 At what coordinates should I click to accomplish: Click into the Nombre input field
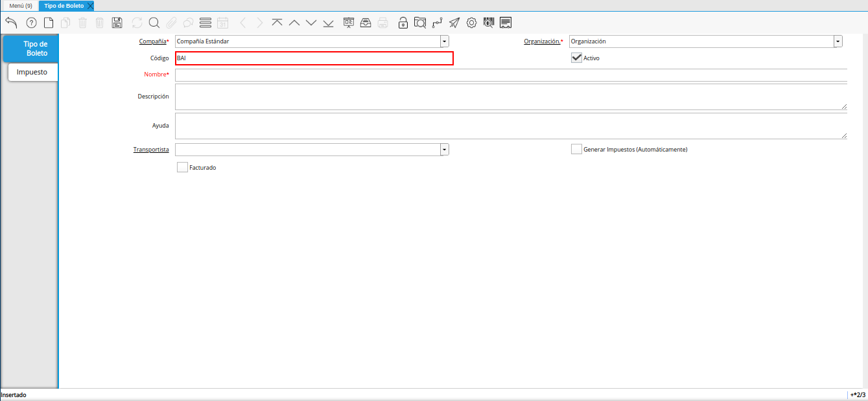[511, 74]
